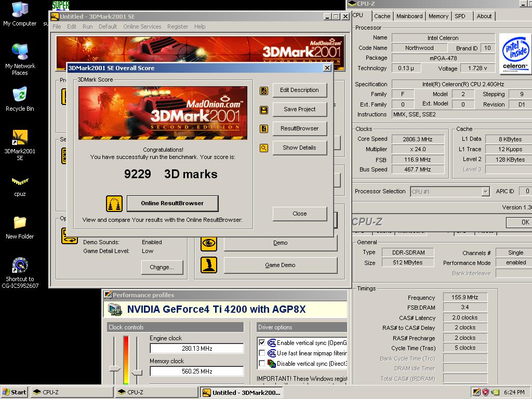
Task: Switch to the Memory tab in CPU-Z
Action: (x=438, y=16)
